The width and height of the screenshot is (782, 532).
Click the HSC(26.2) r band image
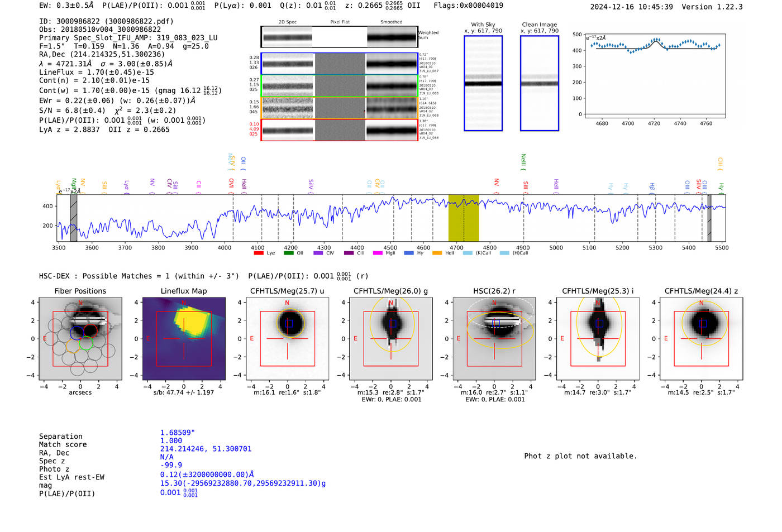point(494,338)
